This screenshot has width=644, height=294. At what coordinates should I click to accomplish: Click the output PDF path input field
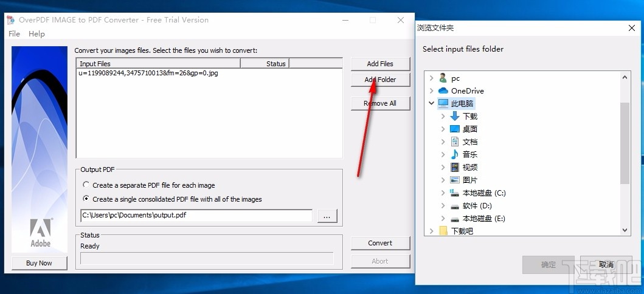196,216
